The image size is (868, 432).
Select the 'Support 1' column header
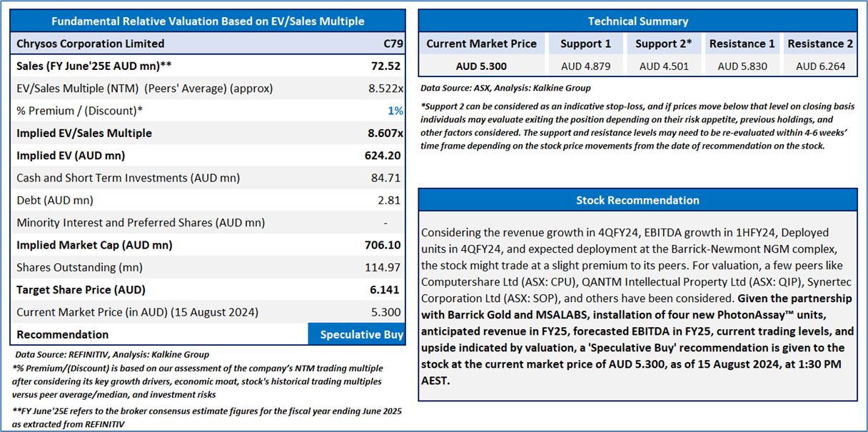click(585, 44)
